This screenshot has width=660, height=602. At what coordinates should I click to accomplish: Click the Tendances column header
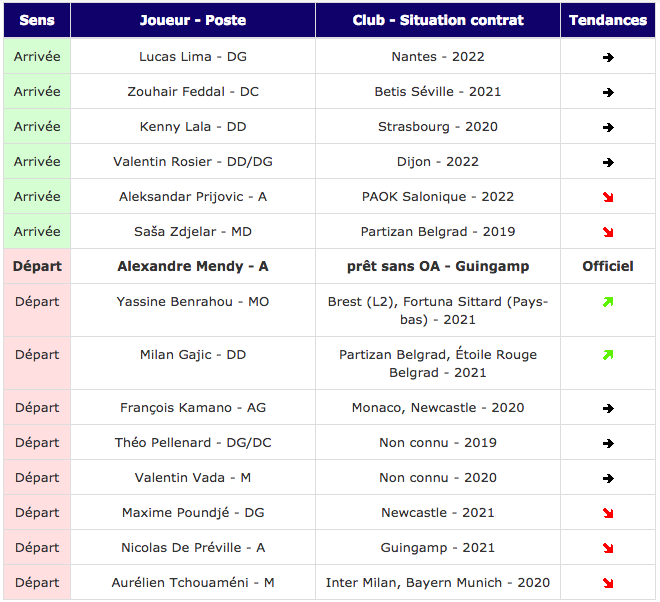608,20
